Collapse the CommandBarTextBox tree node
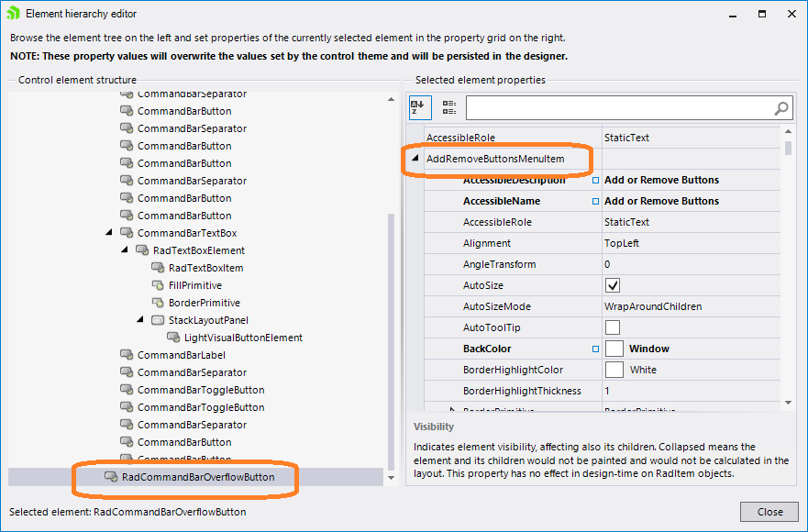The width and height of the screenshot is (808, 532). (110, 233)
